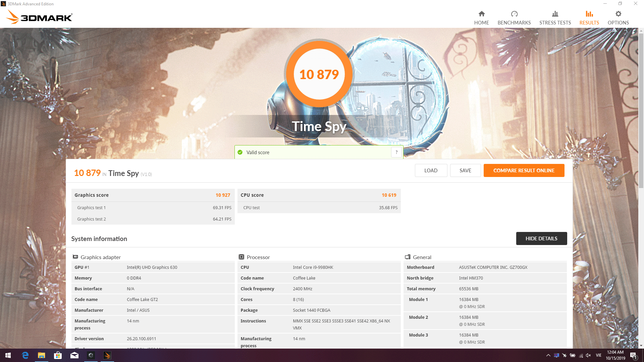Open the Action Center notifications
644x362 pixels.
point(634,355)
